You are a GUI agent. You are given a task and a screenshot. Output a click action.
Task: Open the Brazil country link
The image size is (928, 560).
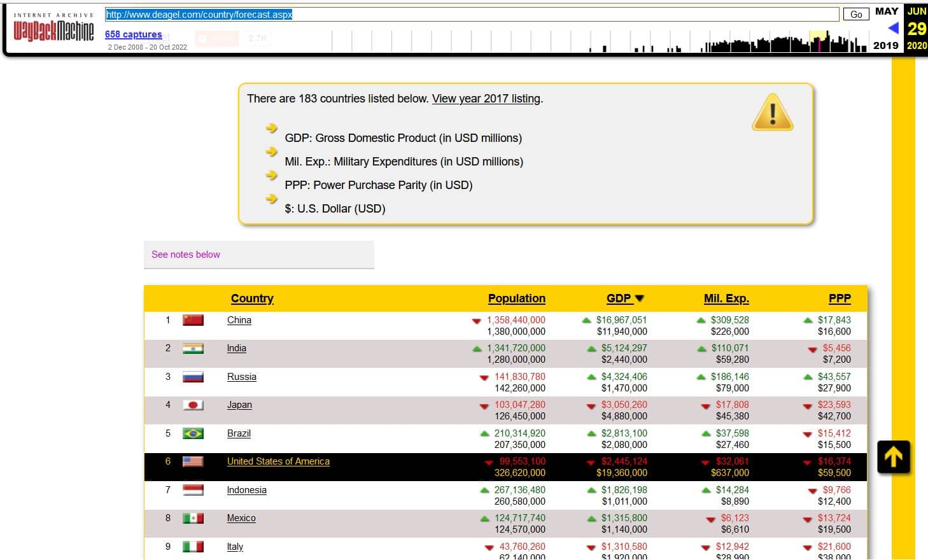click(x=239, y=433)
